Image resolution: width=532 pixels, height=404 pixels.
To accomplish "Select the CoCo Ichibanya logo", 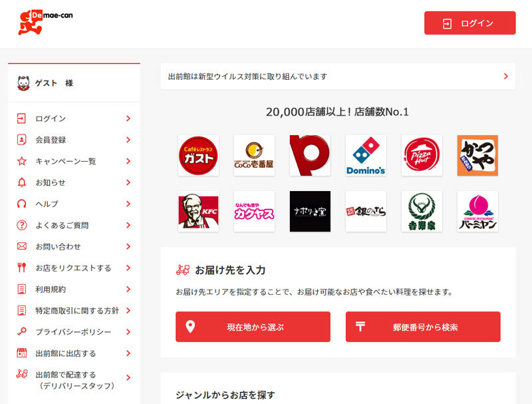I will pyautogui.click(x=254, y=156).
